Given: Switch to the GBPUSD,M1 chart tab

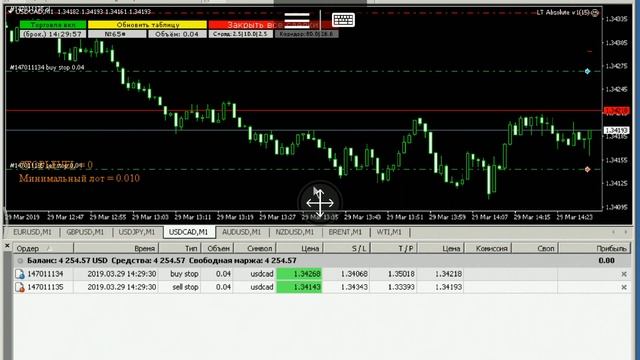Looking at the screenshot, I should tap(85, 232).
